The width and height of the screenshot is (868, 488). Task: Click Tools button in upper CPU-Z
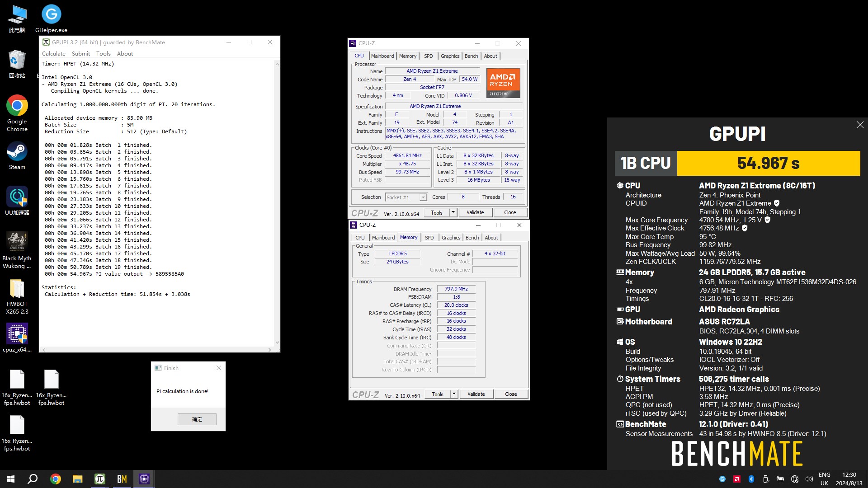[437, 212]
